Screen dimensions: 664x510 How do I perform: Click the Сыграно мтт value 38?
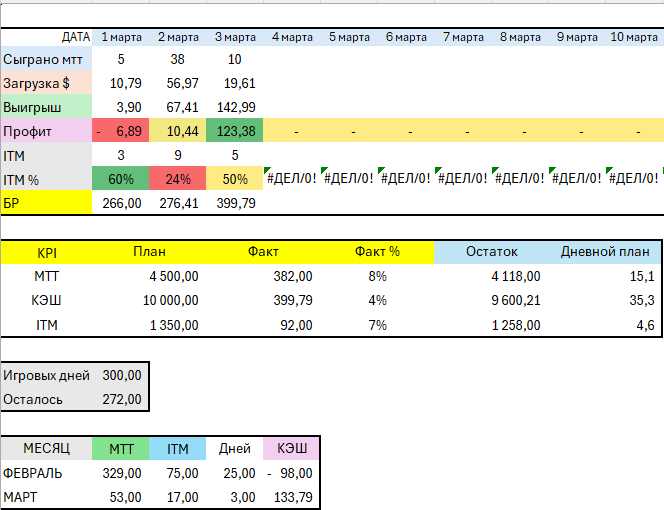pos(177,59)
